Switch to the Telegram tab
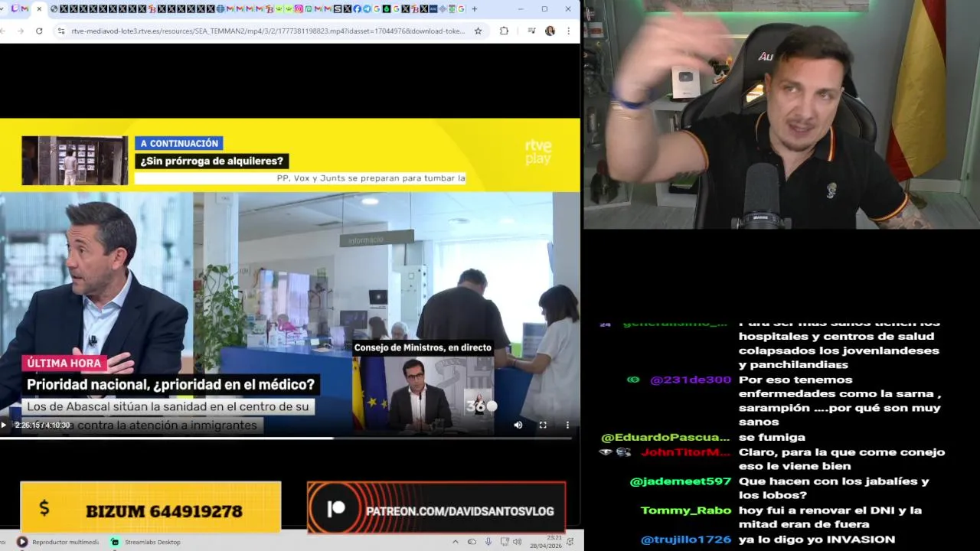980x551 pixels. pos(367,8)
